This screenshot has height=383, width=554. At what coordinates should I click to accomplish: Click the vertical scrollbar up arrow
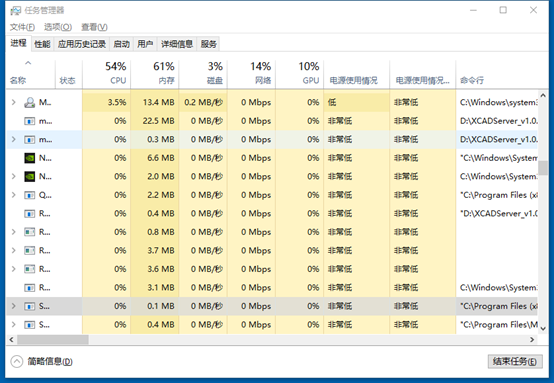tap(543, 95)
